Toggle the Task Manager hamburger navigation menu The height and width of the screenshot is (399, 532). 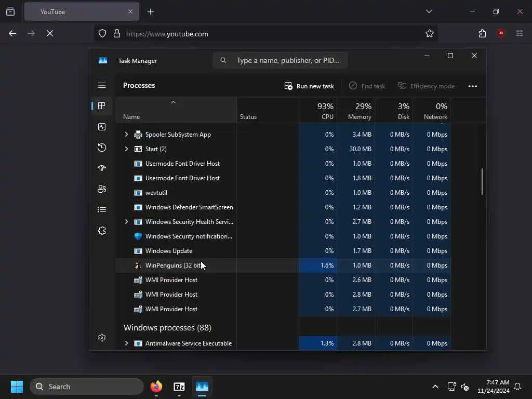coord(102,85)
